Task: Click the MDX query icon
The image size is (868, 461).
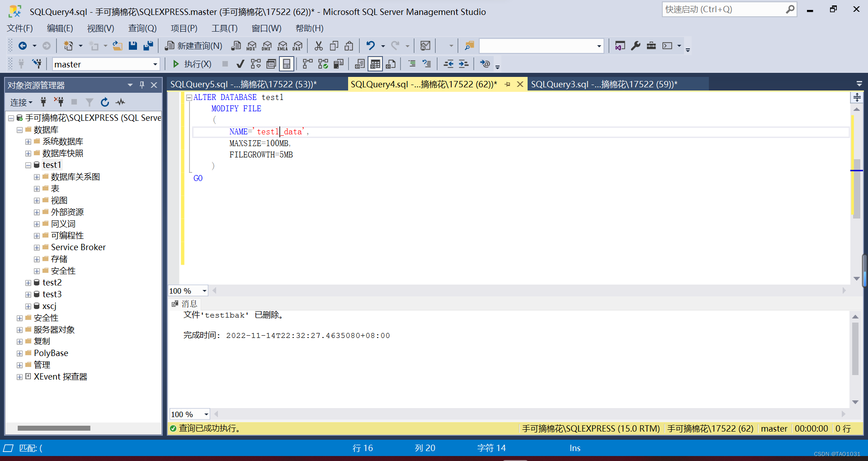Action: point(251,46)
